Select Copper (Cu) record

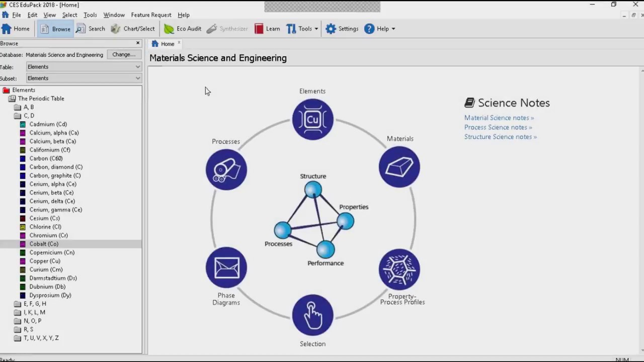tap(45, 261)
